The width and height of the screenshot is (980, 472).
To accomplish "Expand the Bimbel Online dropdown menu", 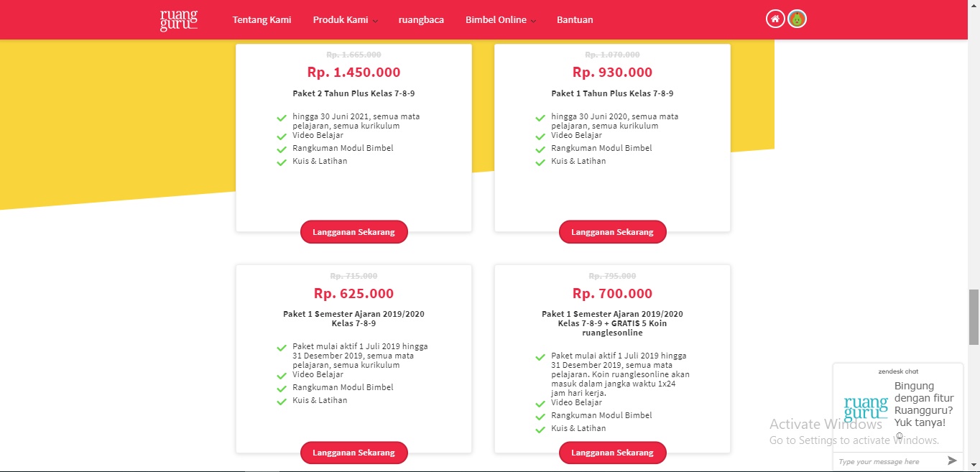I will pyautogui.click(x=500, y=20).
